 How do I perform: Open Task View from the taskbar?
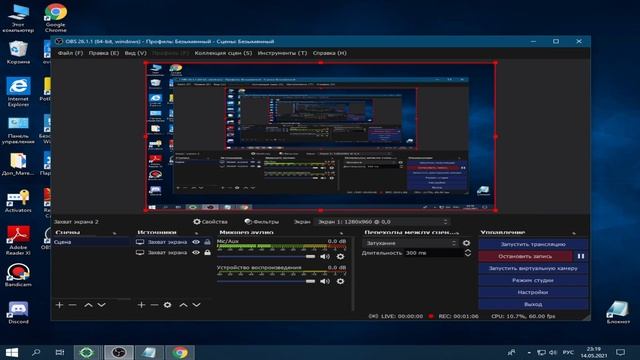click(x=60, y=352)
